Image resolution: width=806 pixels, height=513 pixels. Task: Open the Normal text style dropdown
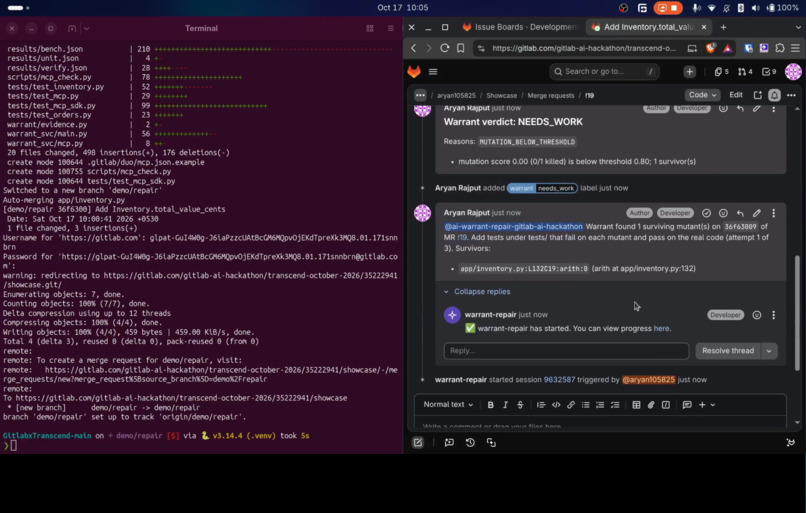(448, 405)
